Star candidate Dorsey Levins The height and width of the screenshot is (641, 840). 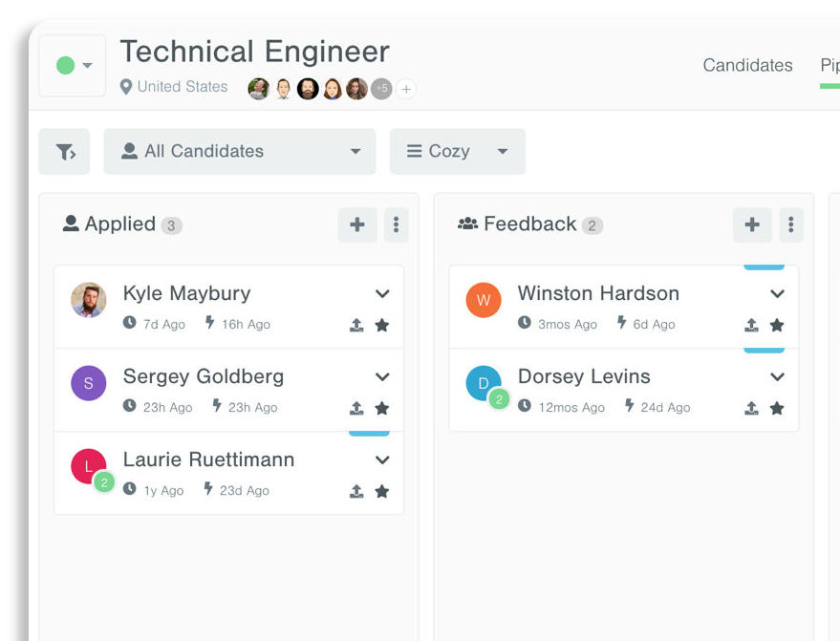pos(777,409)
